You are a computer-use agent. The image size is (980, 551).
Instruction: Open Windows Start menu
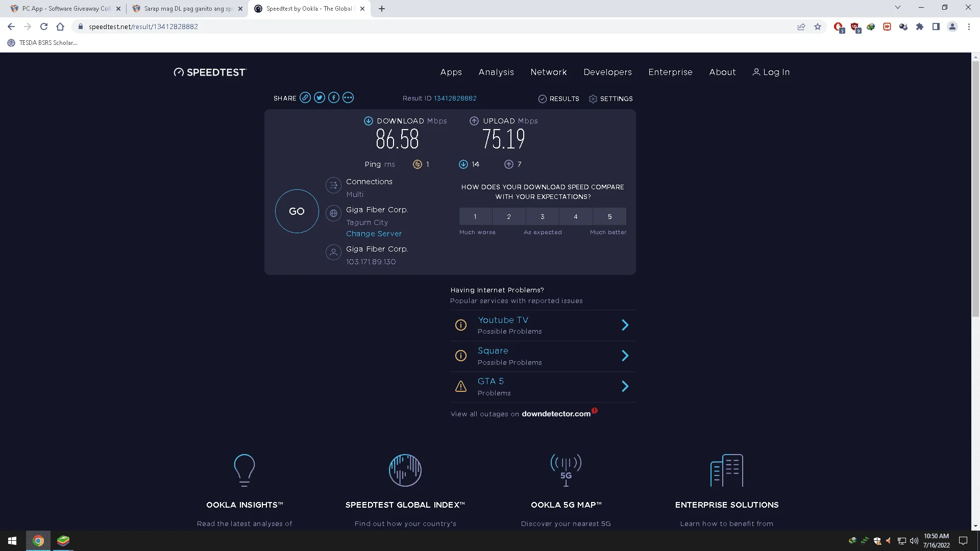point(12,541)
